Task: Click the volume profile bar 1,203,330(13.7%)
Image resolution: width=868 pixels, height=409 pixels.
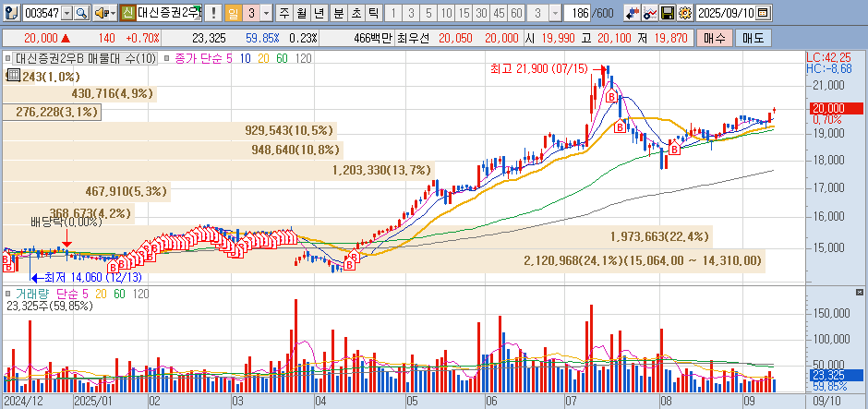Action: coord(219,171)
